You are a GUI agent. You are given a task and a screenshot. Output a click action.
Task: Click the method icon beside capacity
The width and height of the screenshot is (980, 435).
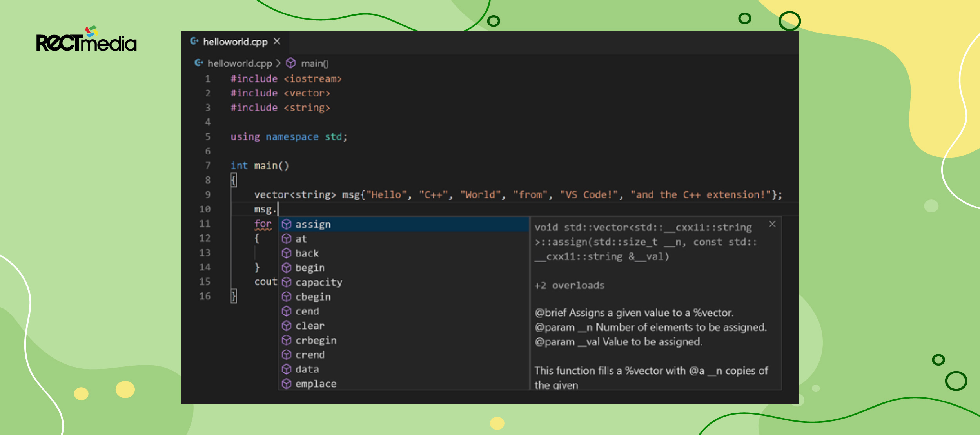click(287, 282)
